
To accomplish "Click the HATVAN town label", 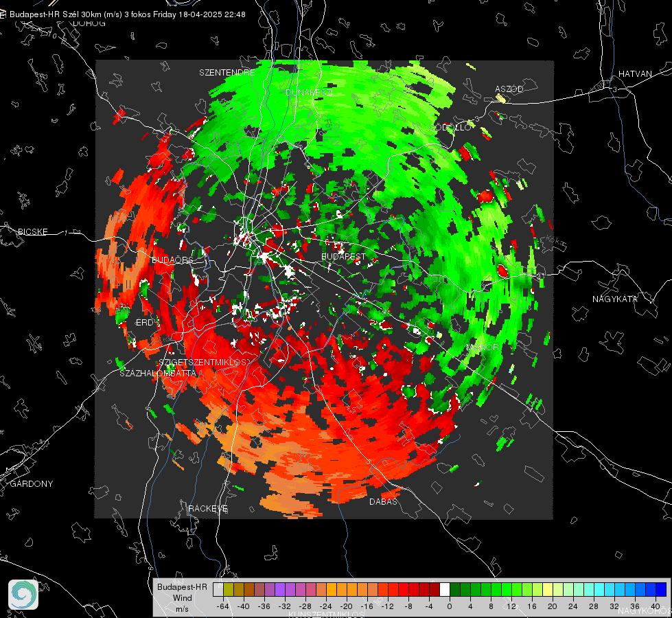I will [x=635, y=73].
